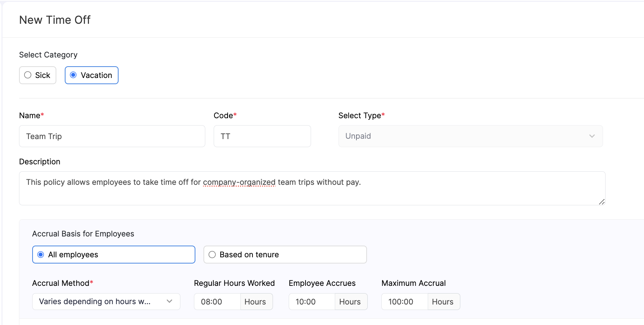Click inside the Description text area

[x=312, y=194]
